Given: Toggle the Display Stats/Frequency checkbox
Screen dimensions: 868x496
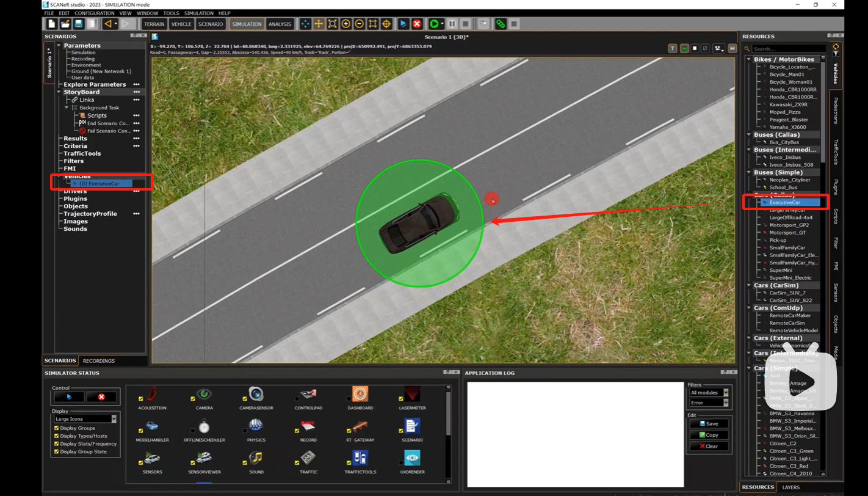Looking at the screenshot, I should pos(57,444).
